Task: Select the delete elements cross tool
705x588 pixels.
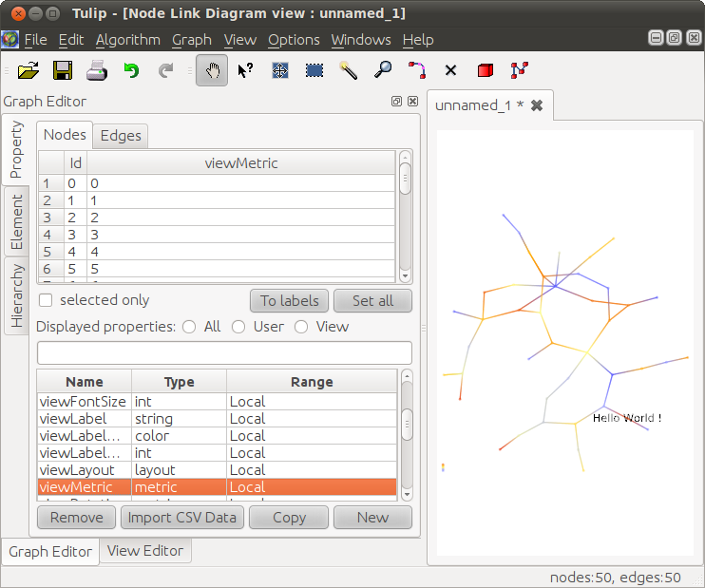Action: click(x=450, y=70)
